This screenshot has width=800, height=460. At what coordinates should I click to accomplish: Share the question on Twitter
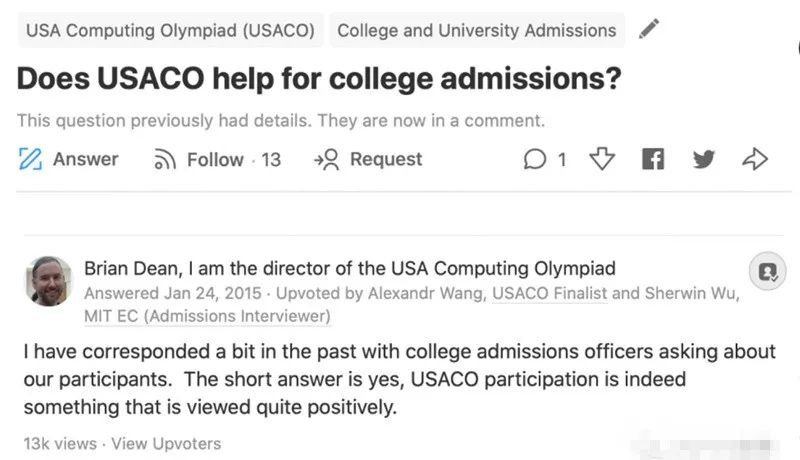pyautogui.click(x=704, y=159)
